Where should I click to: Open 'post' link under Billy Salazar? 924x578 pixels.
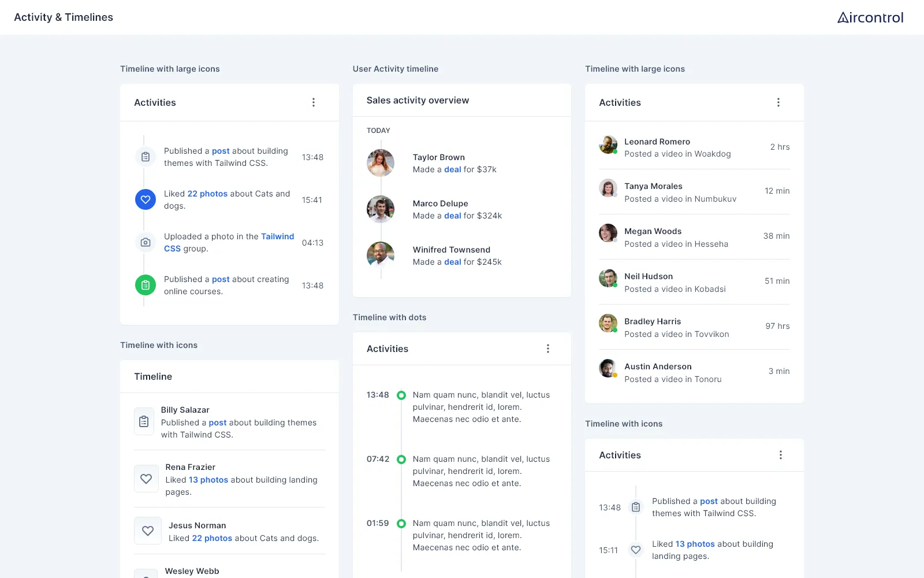tap(218, 423)
